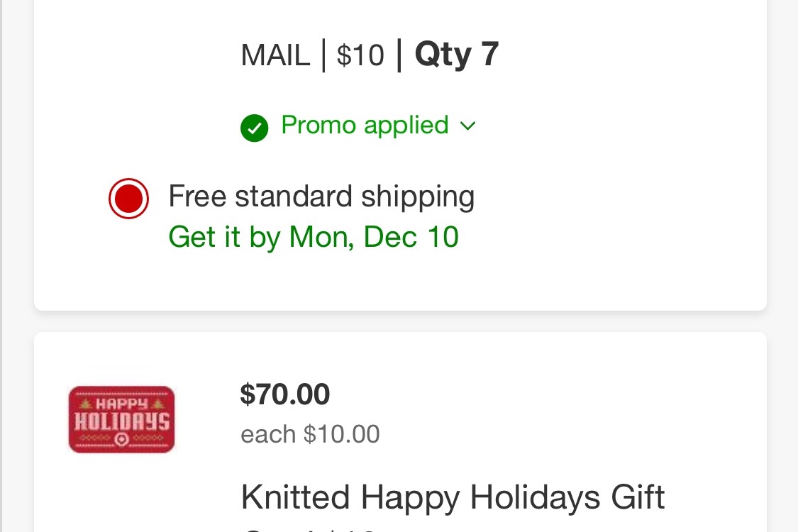Click the Get it by Mon, Dec 10 text
798x532 pixels.
(314, 237)
